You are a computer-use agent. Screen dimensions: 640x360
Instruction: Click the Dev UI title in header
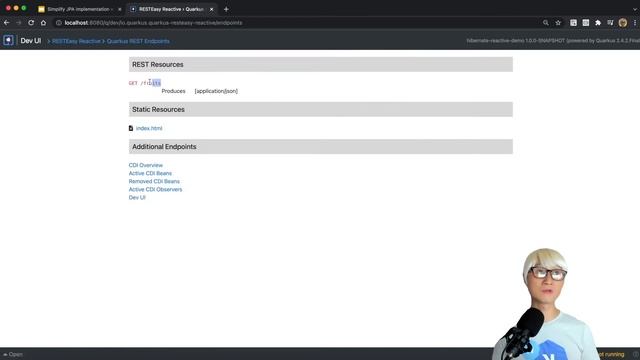[31, 41]
